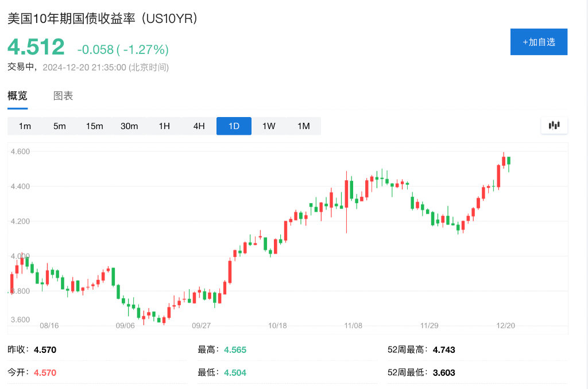Click the 12/20 date label on chart axis
Image resolution: width=588 pixels, height=389 pixels.
click(x=505, y=325)
